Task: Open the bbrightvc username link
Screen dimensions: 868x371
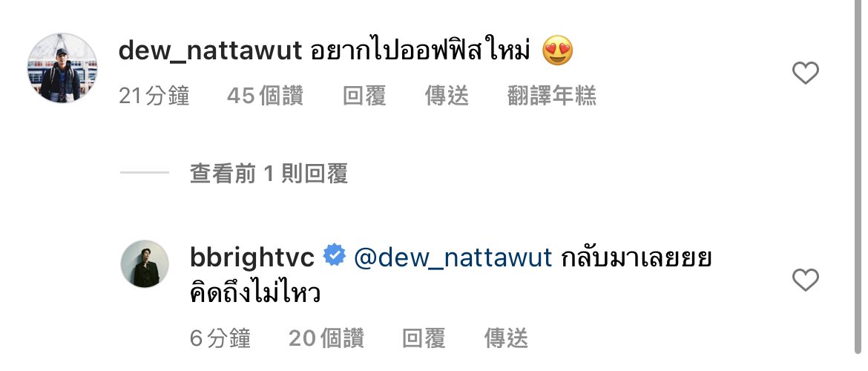Action: (252, 257)
